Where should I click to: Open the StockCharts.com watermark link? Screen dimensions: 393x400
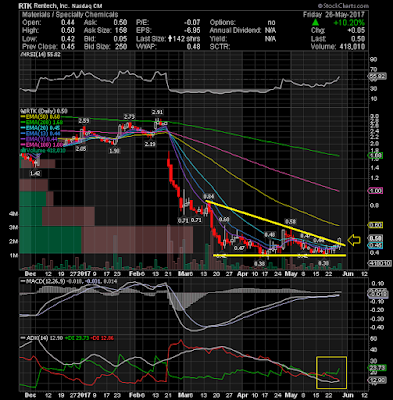point(343,6)
